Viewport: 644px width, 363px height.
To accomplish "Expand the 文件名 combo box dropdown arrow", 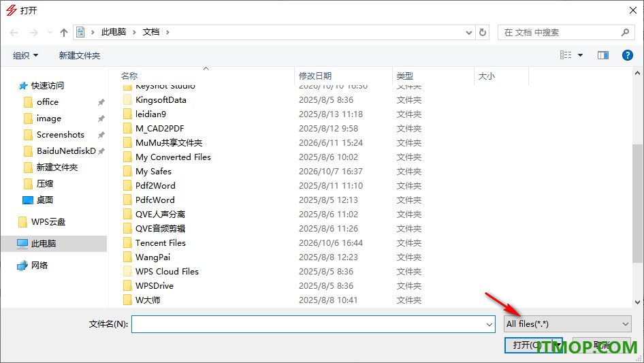I will [489, 324].
